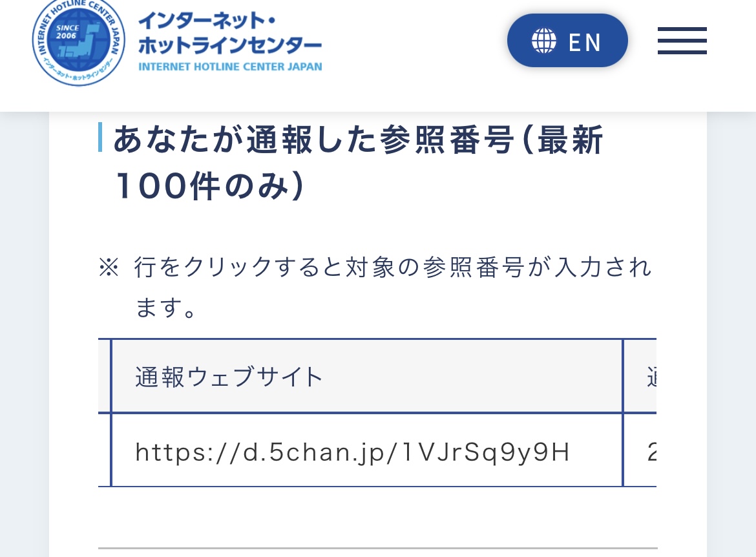Image resolution: width=756 pixels, height=557 pixels.
Task: Click the truncated date cell starting with 2
Action: [x=653, y=452]
